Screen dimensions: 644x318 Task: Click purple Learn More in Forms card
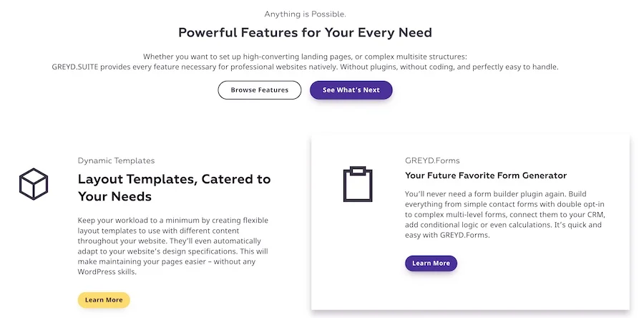point(431,264)
